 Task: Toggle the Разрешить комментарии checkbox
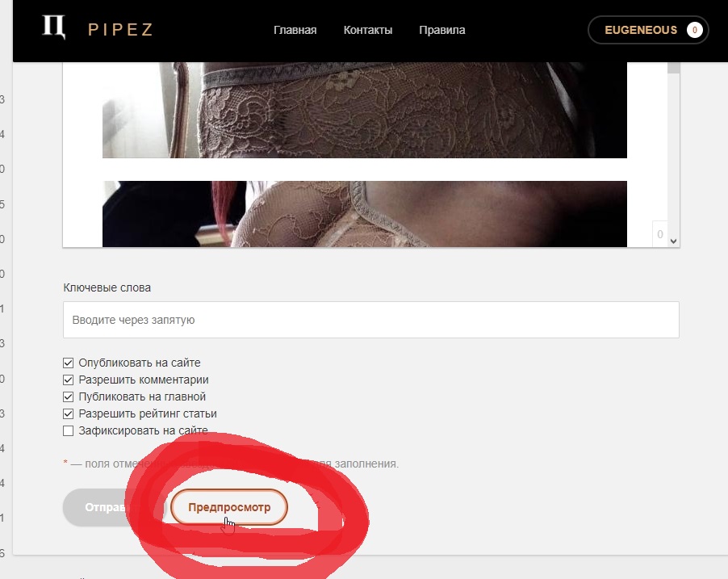69,380
